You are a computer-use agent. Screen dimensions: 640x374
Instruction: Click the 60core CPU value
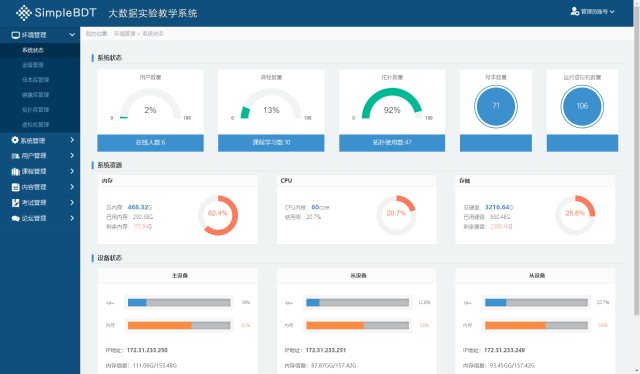tap(320, 207)
